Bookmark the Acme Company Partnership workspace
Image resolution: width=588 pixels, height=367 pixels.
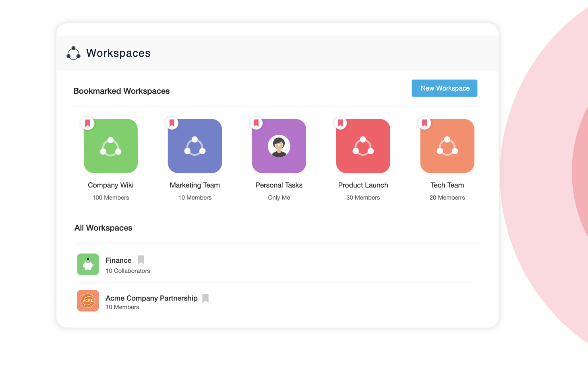[x=205, y=298]
